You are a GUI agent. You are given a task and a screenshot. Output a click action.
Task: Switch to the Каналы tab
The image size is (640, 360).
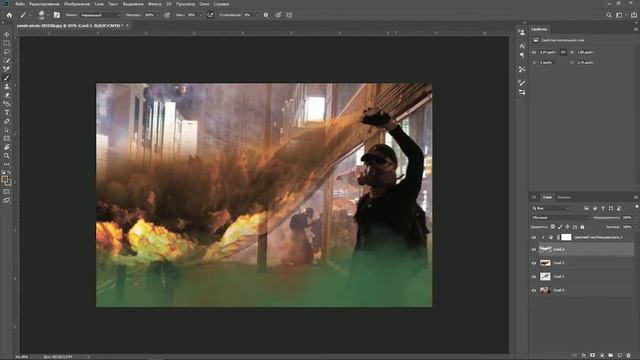(564, 197)
